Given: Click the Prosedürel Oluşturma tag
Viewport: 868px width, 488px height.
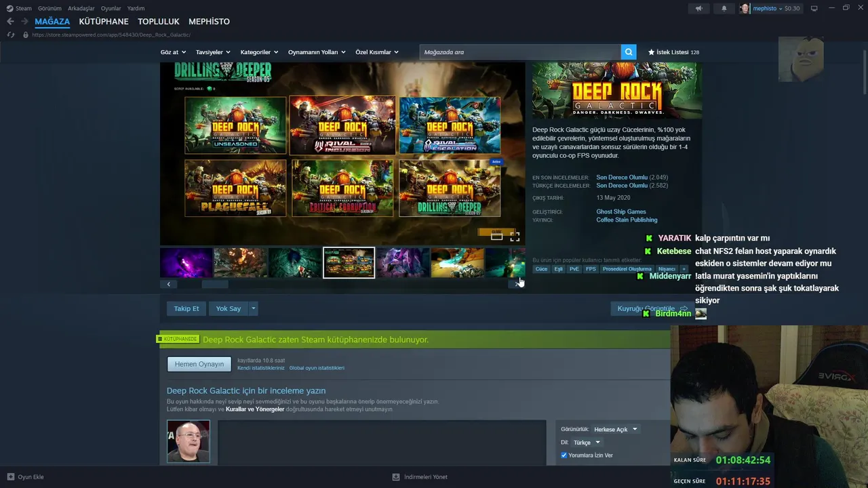Looking at the screenshot, I should [x=627, y=269].
